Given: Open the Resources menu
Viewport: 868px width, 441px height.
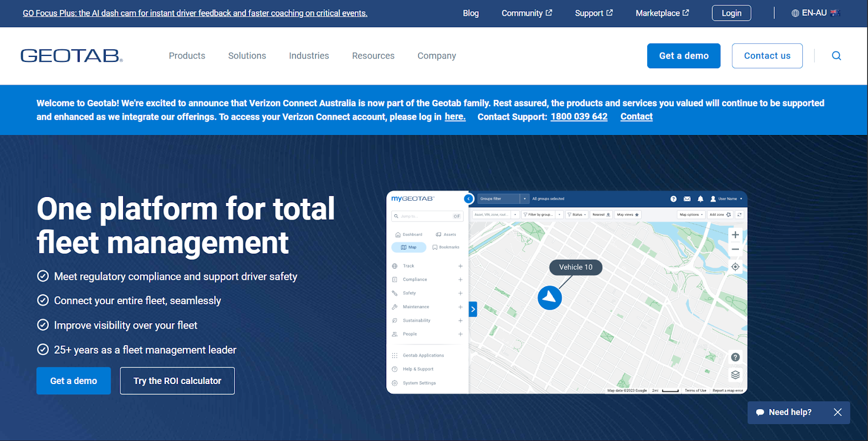Looking at the screenshot, I should click(x=373, y=56).
